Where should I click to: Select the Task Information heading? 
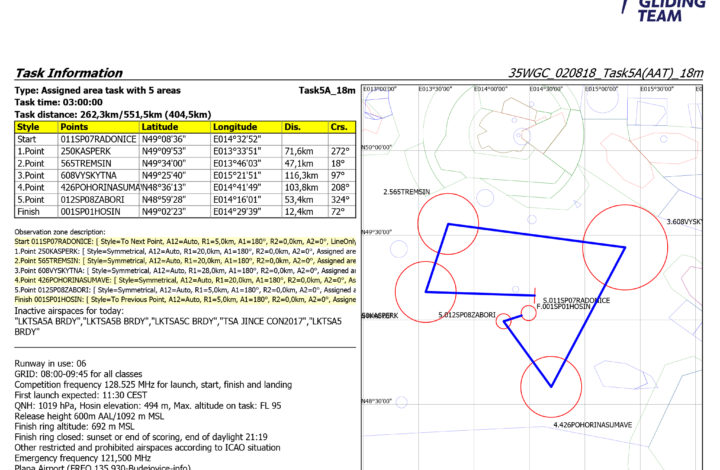pos(68,73)
